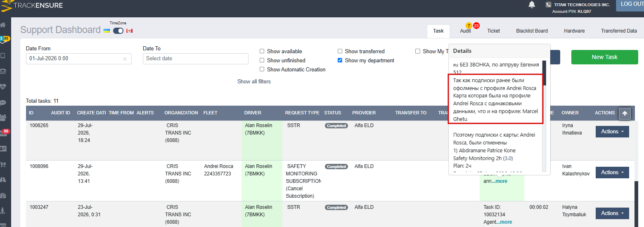The width and height of the screenshot is (644, 227).
Task: Flip the TimeZone toggle switch
Action: (118, 31)
